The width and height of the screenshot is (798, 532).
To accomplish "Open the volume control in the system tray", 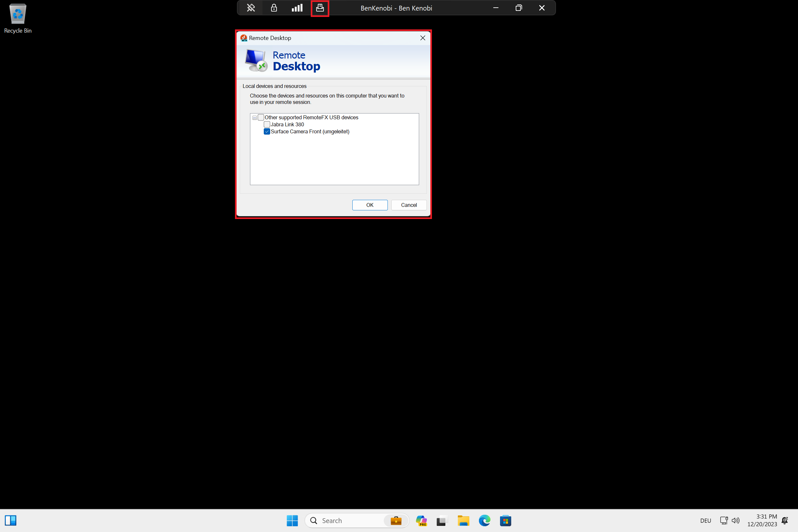I will (735, 520).
